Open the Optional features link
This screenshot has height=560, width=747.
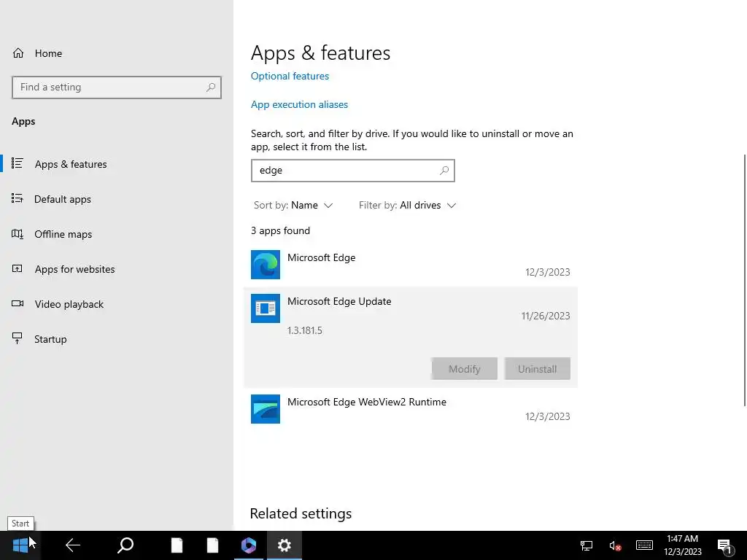click(290, 76)
